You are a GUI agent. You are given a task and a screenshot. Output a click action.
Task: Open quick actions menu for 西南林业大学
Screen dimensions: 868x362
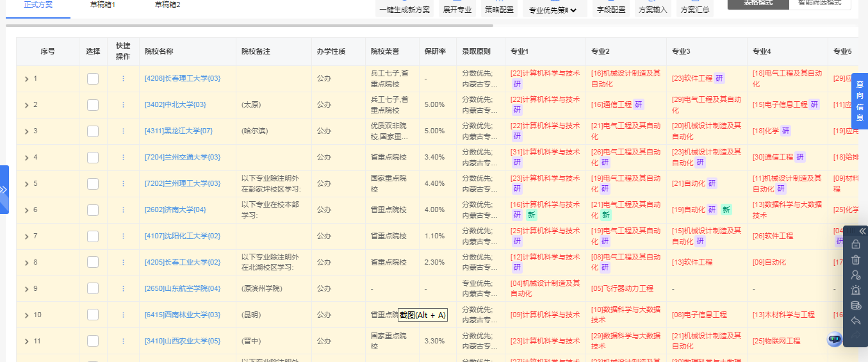[123, 315]
